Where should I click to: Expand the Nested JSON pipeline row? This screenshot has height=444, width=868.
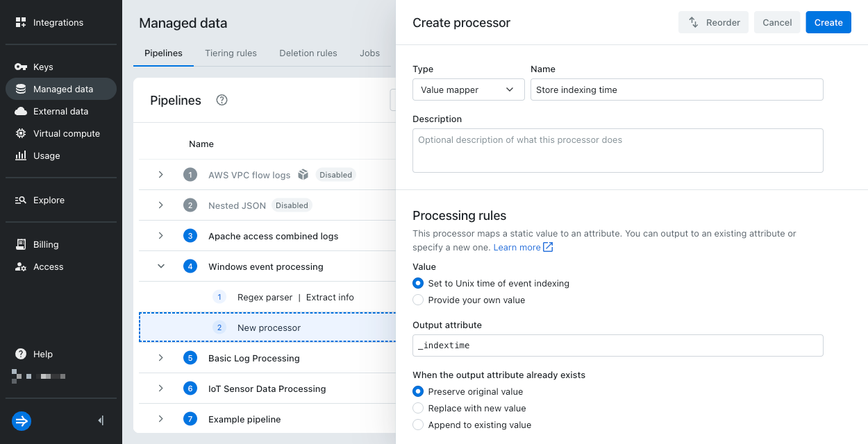tap(161, 205)
